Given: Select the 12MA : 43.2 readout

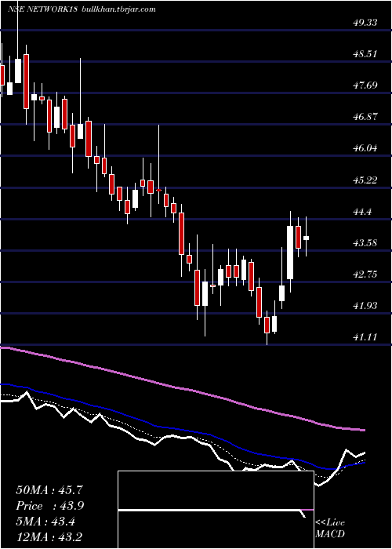Looking at the screenshot, I should coord(49,536).
